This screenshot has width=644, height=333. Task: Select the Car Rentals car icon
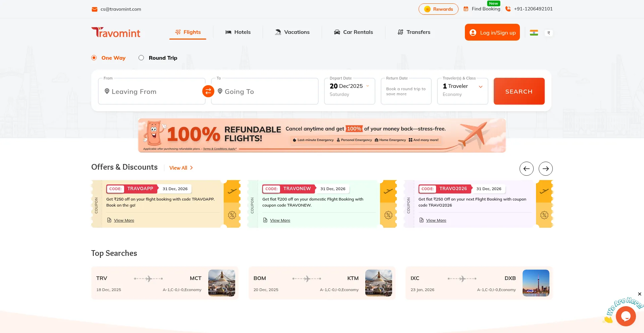click(x=337, y=32)
